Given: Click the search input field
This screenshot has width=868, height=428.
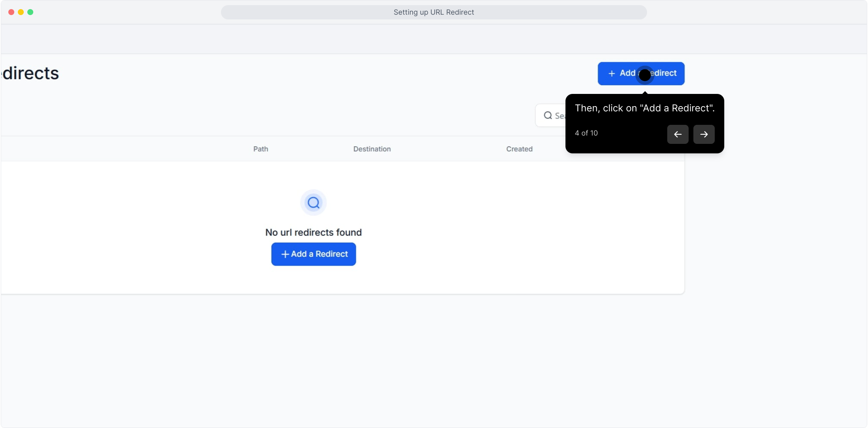Looking at the screenshot, I should 550,115.
